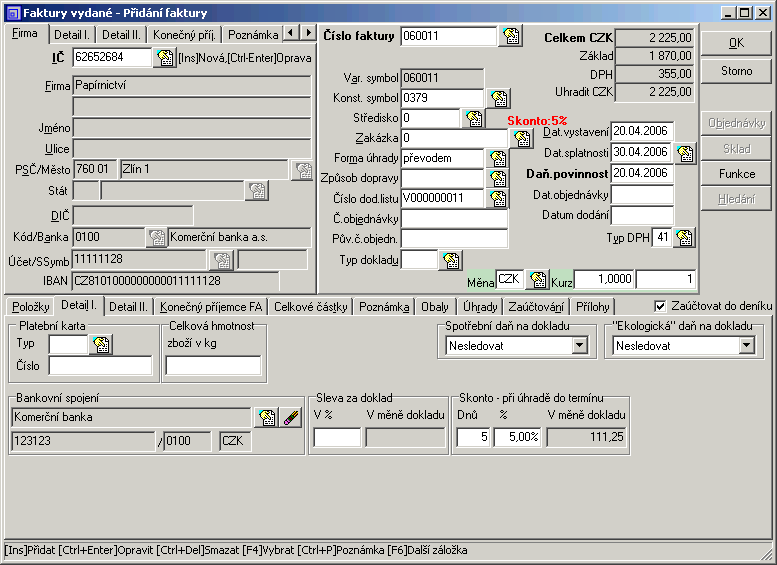Click the Hledání button

click(736, 199)
